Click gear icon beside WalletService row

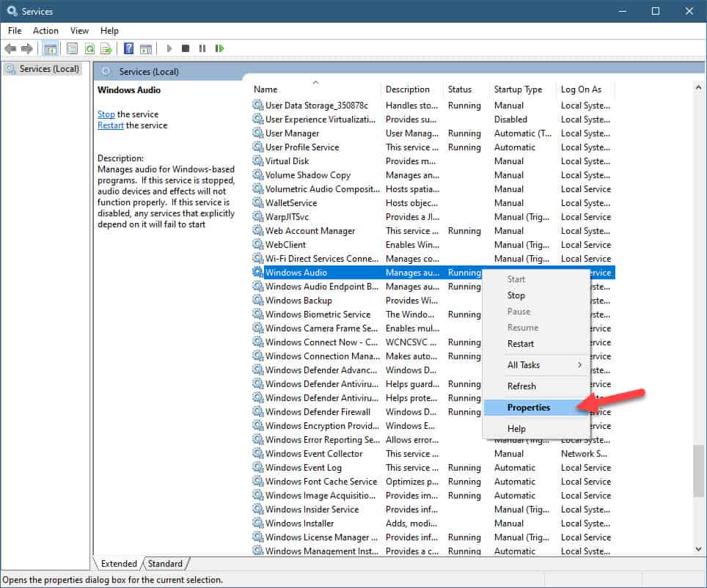[x=257, y=203]
